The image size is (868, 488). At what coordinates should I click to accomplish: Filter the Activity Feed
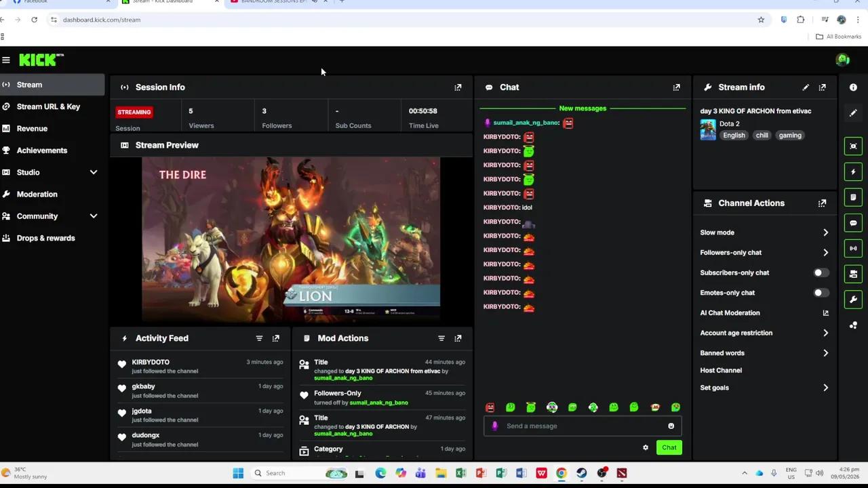point(259,338)
